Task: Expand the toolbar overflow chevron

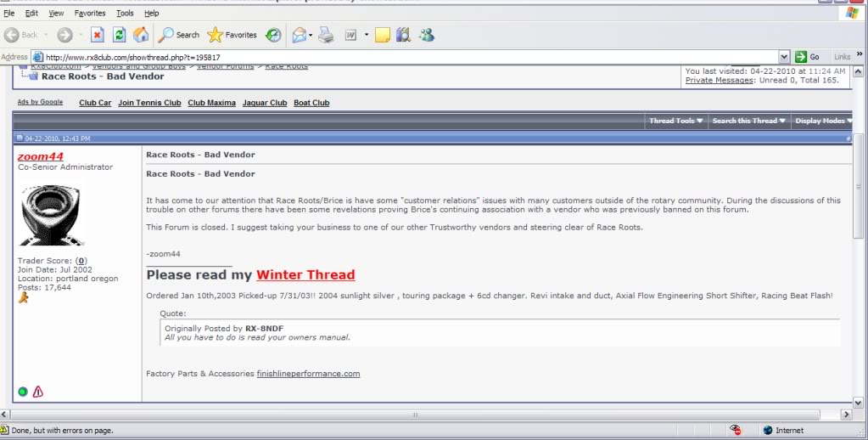Action: (860, 54)
